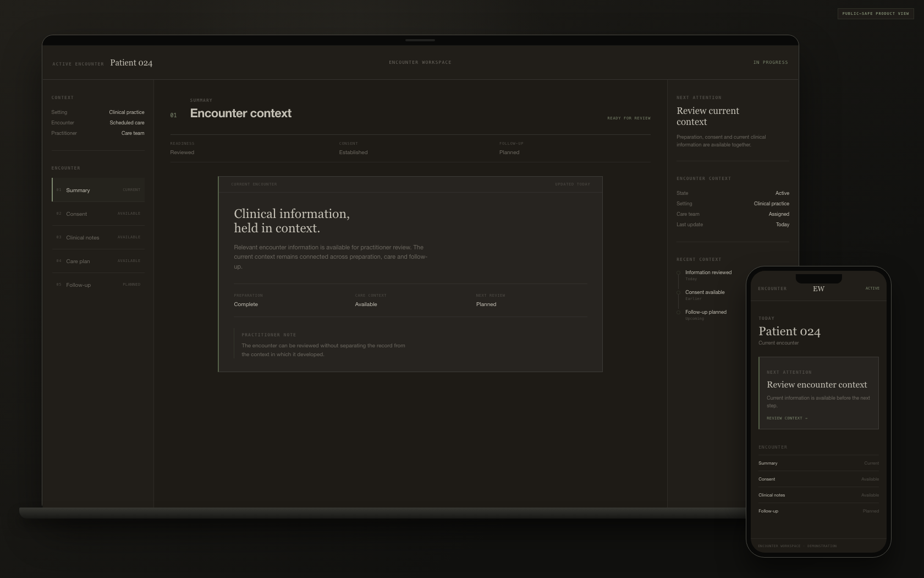The height and width of the screenshot is (578, 924).
Task: Click the Updated Today label in the encounter card
Action: coord(573,184)
